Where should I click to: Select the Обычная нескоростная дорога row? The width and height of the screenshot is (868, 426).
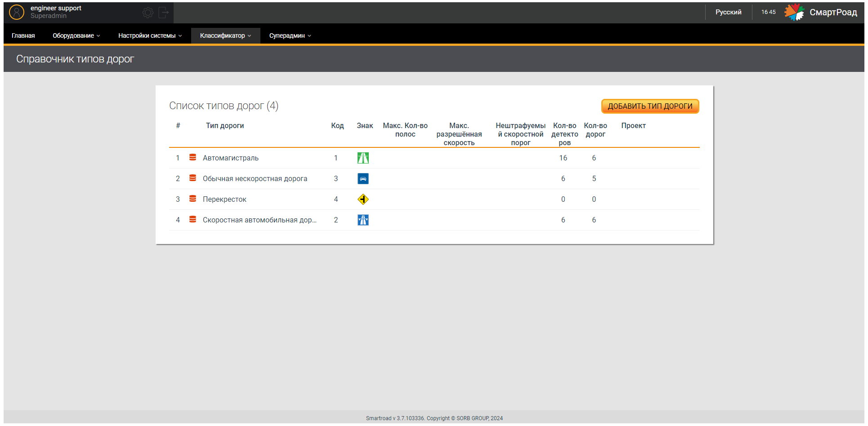(x=434, y=178)
